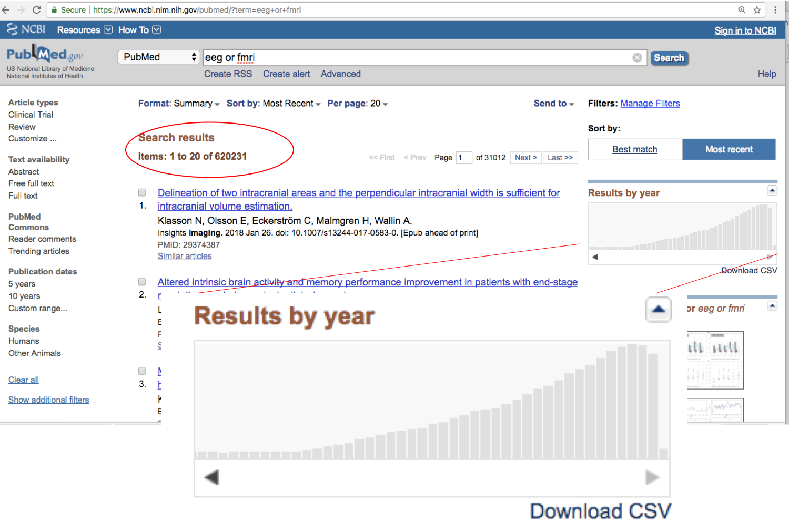Screen dimensions: 789x532
Task: Reload the page with refresh icon
Action: click(36, 10)
